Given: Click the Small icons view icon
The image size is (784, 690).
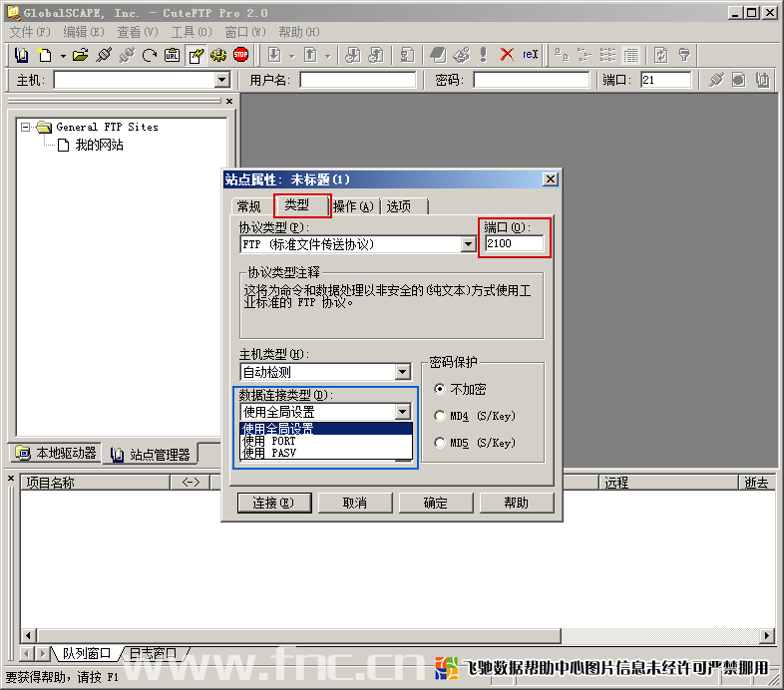Looking at the screenshot, I should [x=585, y=55].
